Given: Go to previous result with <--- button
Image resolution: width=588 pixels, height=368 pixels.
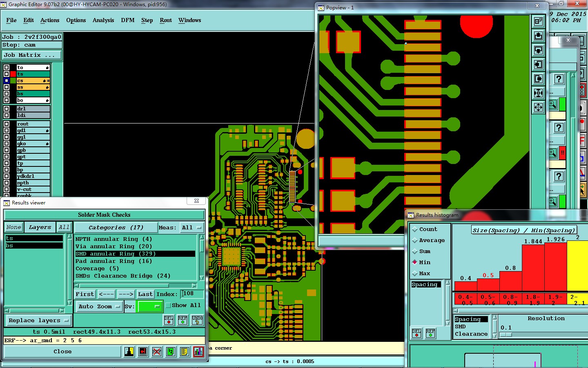Looking at the screenshot, I should click(106, 294).
